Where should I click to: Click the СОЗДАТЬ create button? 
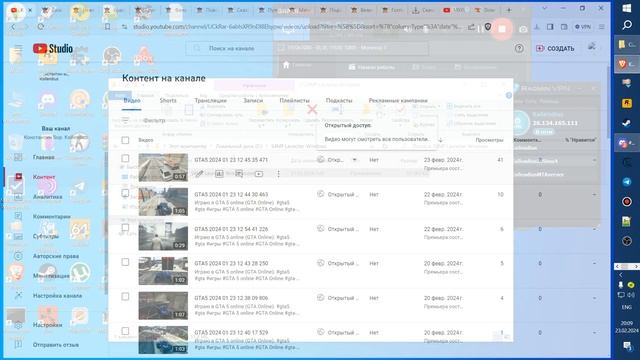pyautogui.click(x=555, y=48)
